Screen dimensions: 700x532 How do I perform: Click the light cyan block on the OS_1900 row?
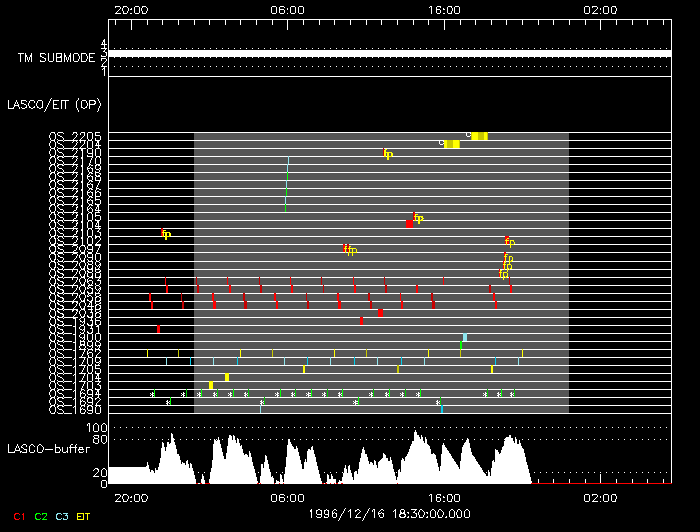(465, 337)
